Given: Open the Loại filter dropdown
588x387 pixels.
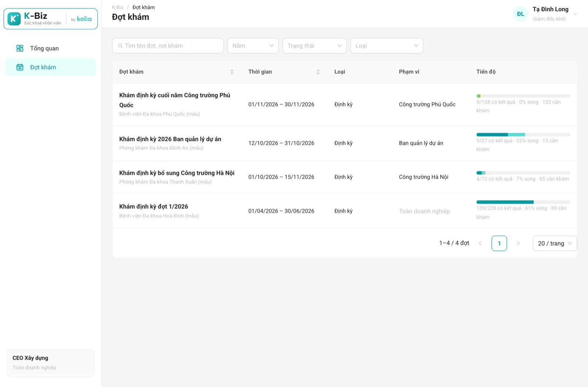Looking at the screenshot, I should [387, 46].
